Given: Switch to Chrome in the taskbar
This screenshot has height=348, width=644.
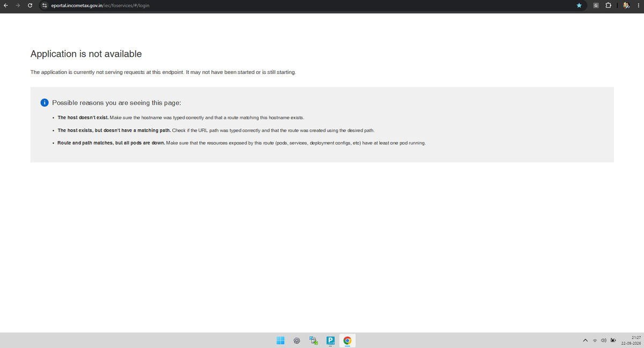Looking at the screenshot, I should [348, 340].
